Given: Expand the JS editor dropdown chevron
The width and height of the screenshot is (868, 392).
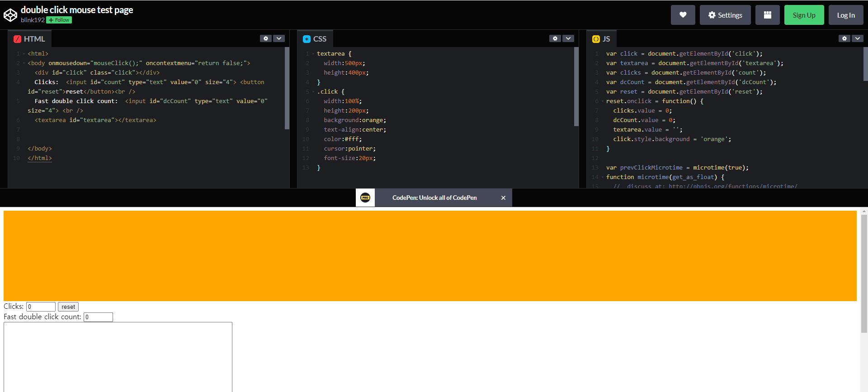Looking at the screenshot, I should [x=858, y=38].
